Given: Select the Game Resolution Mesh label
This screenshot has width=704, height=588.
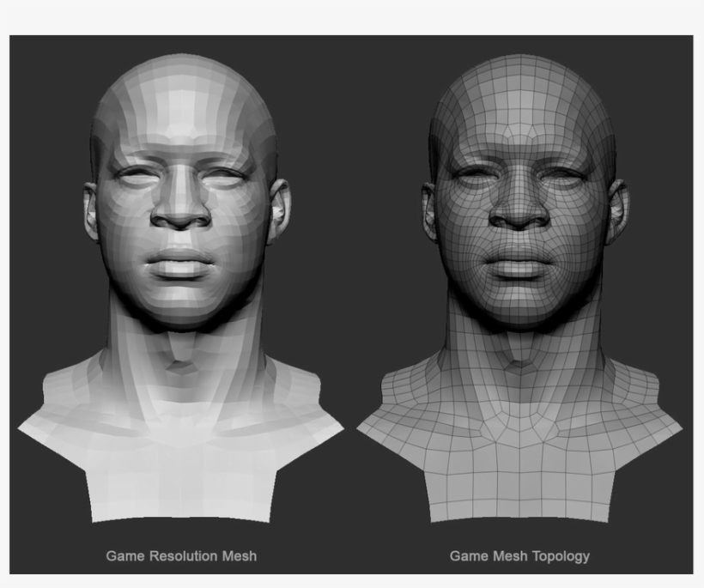Looking at the screenshot, I should [185, 555].
